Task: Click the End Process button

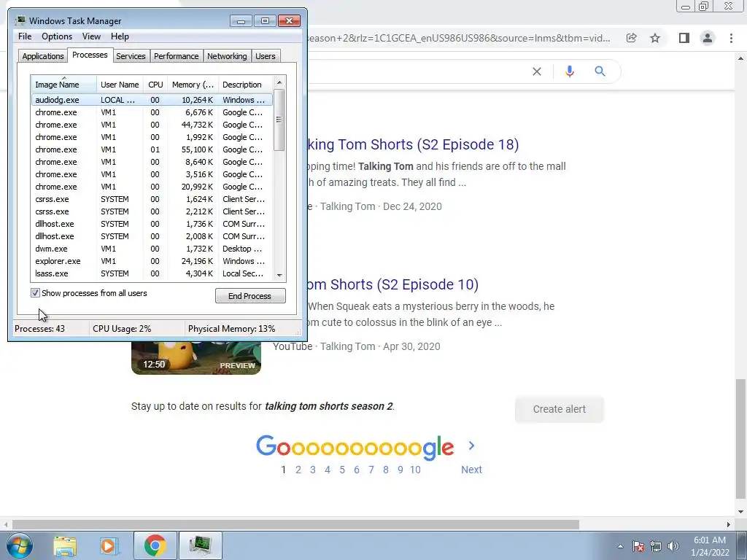Action: click(250, 296)
